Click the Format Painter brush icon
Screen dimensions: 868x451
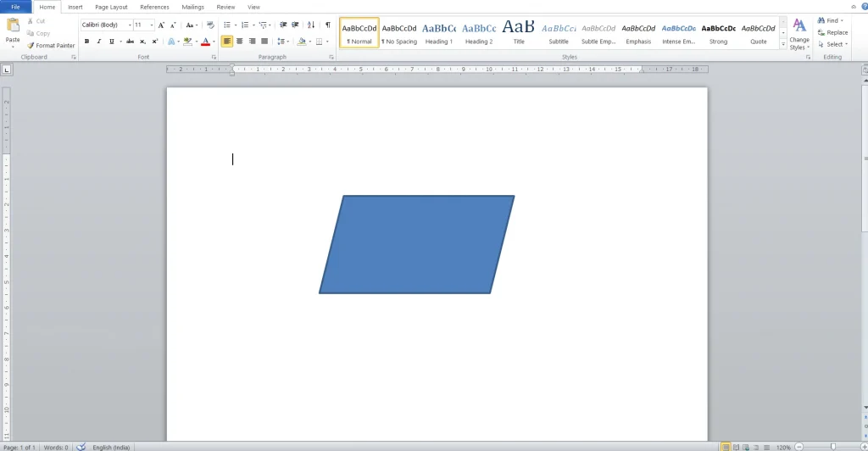31,46
